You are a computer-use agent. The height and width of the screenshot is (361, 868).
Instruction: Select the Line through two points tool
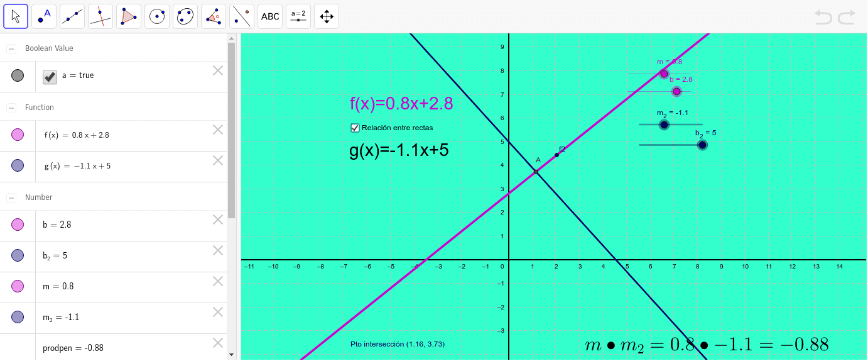click(x=72, y=16)
